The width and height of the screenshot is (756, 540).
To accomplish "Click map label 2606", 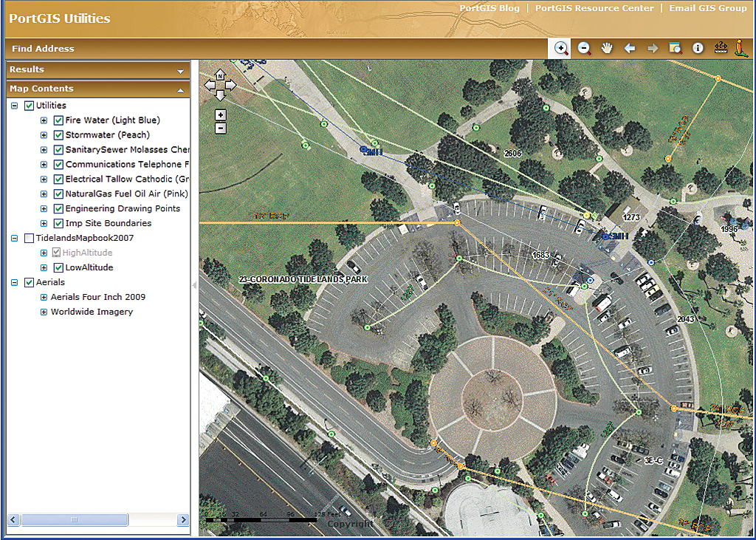I will point(512,154).
